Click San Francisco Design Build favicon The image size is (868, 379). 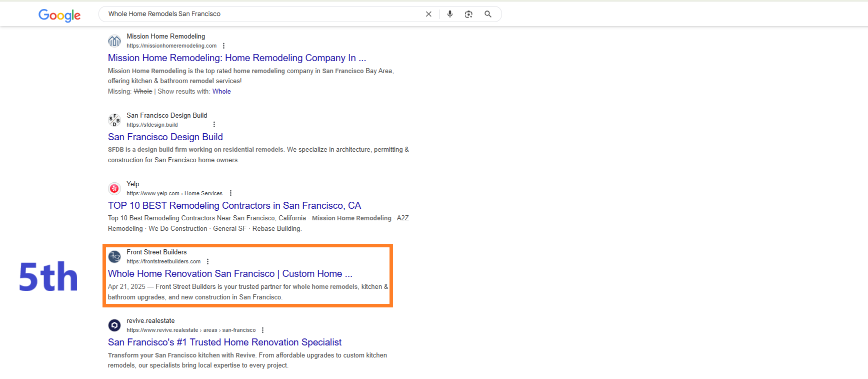click(114, 120)
